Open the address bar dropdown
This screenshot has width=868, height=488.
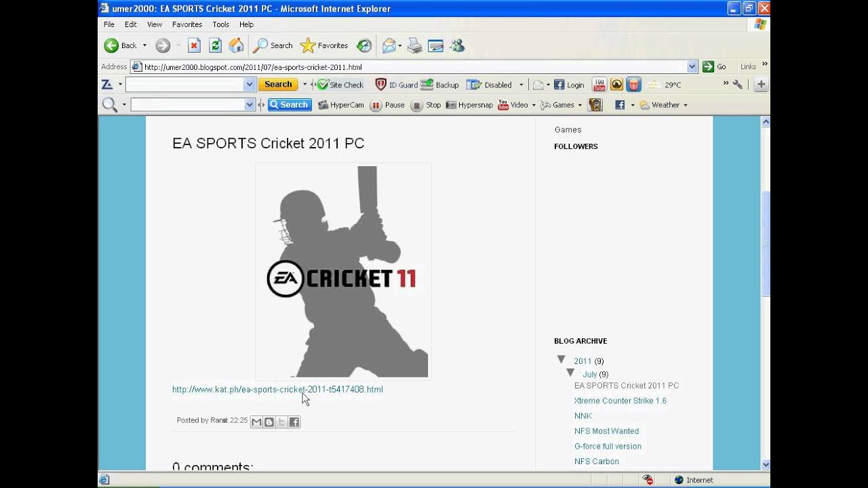(692, 66)
